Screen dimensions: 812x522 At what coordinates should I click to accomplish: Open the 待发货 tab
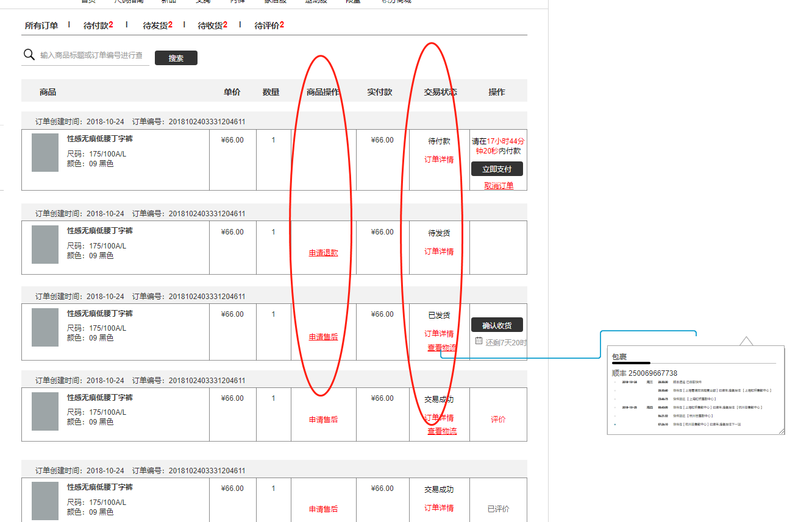click(x=157, y=26)
